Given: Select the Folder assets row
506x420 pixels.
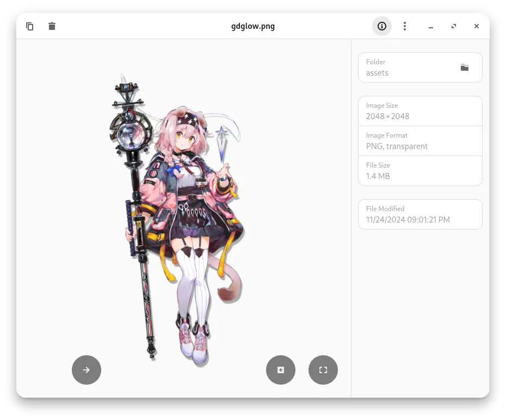Looking at the screenshot, I should click(408, 67).
